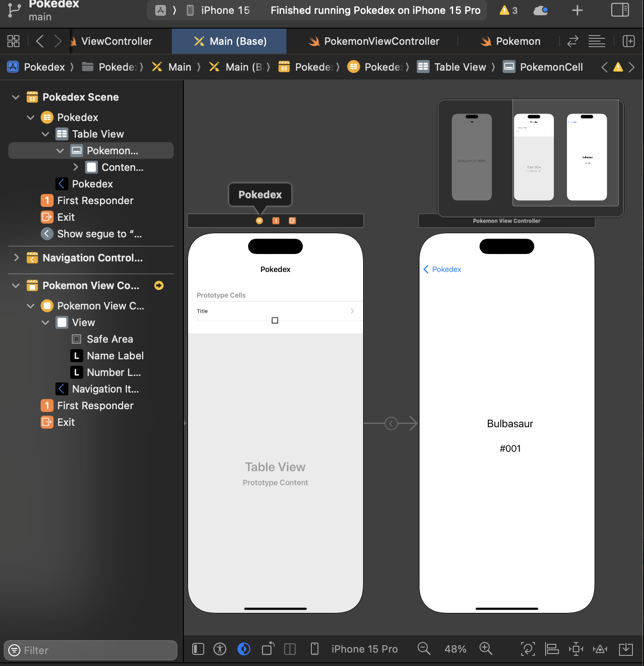The image size is (644, 666).
Task: Open the editor options lines menu
Action: click(x=596, y=41)
